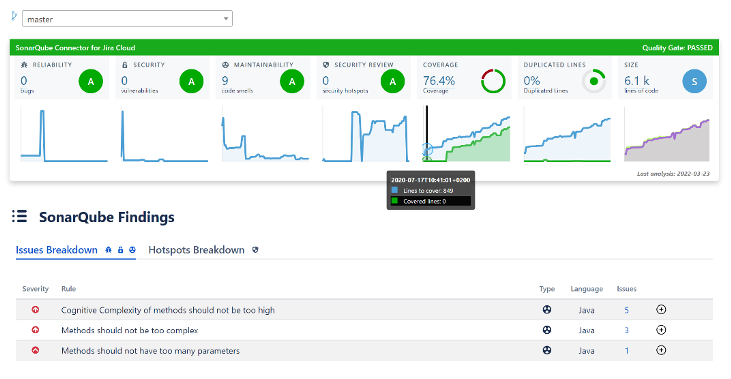Click the Coverage donut chart icon
731x379 pixels.
493,82
